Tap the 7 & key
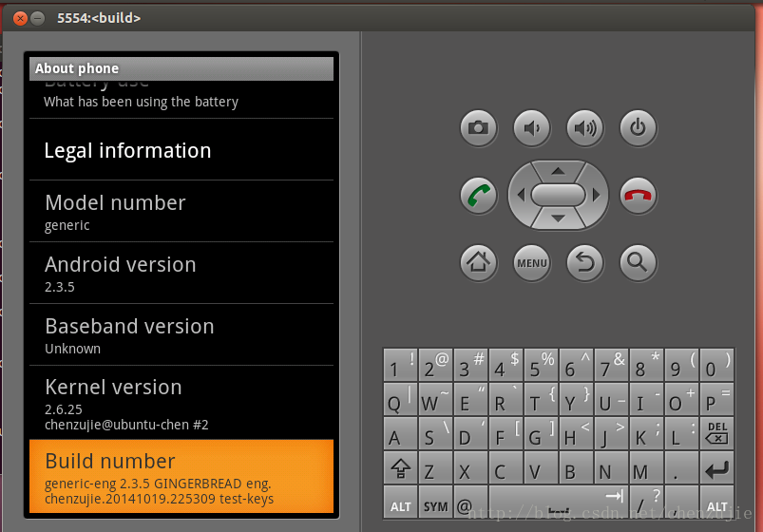Screen dimensions: 763x532 [611, 365]
